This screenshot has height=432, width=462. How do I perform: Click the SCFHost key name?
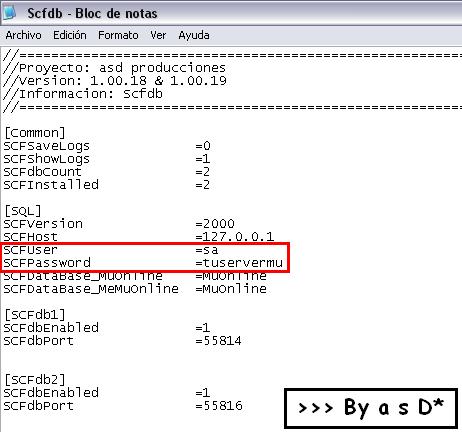(x=30, y=237)
